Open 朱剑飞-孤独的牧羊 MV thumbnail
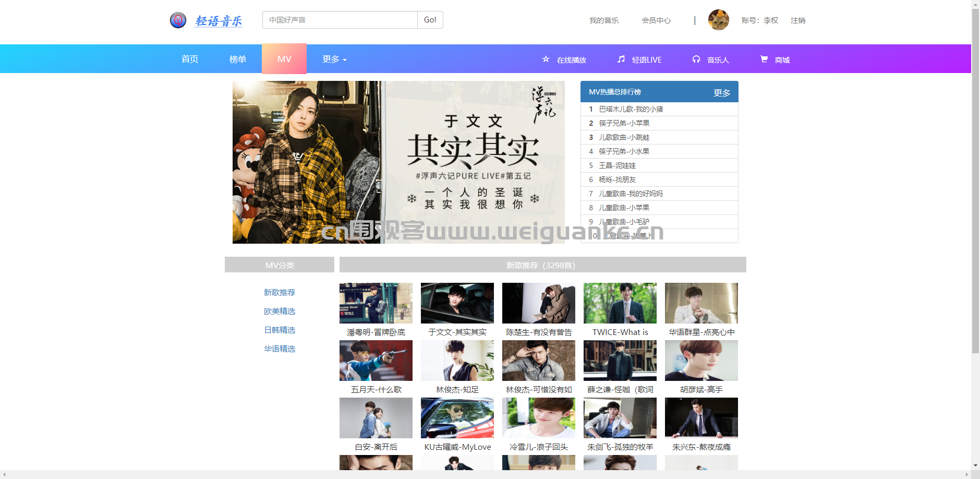This screenshot has width=980, height=479. coord(620,418)
